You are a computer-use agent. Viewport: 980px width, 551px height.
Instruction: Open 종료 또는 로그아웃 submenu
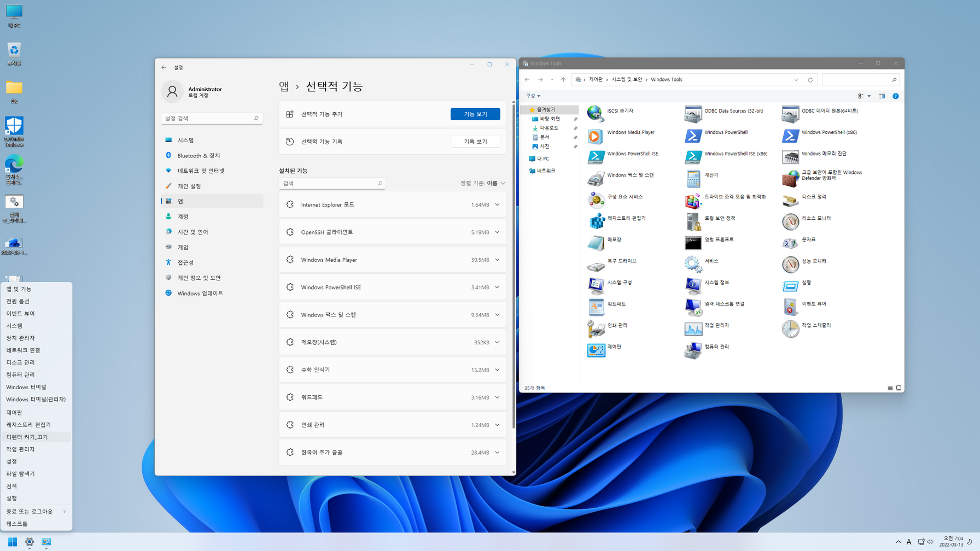coord(36,511)
